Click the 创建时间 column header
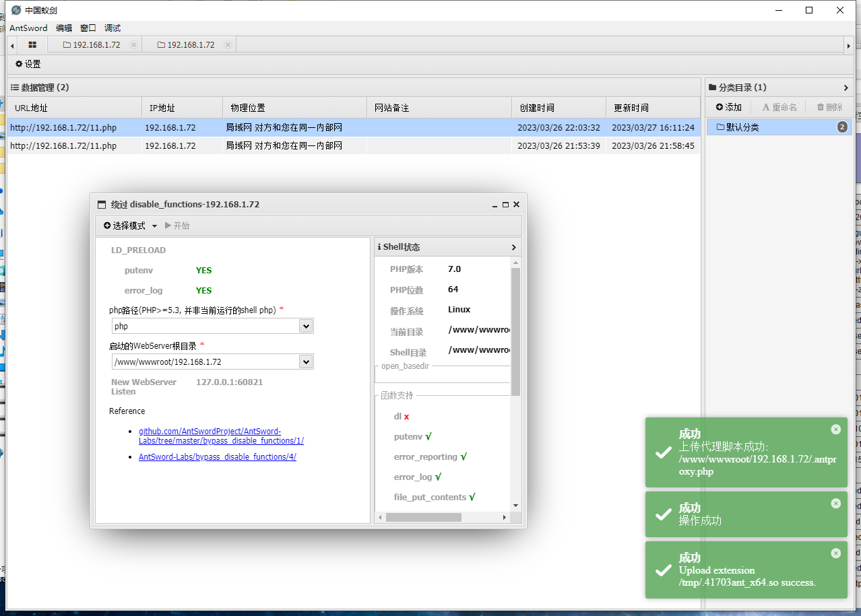The height and width of the screenshot is (616, 861). (x=559, y=108)
